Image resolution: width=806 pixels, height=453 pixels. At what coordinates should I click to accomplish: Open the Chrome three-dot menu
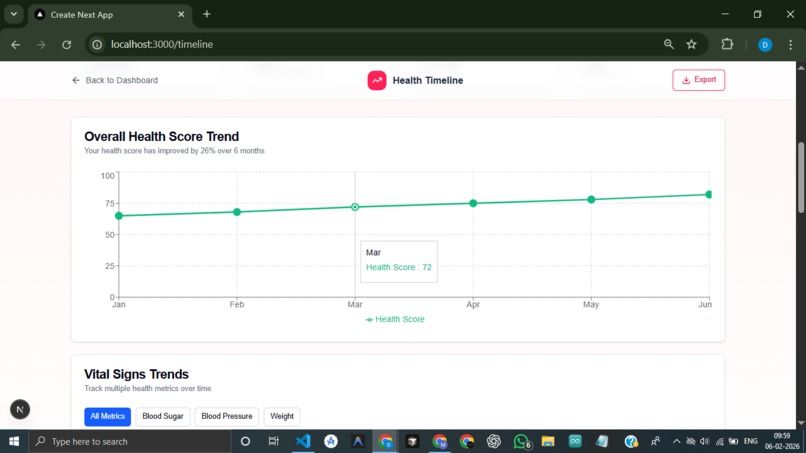coord(791,45)
